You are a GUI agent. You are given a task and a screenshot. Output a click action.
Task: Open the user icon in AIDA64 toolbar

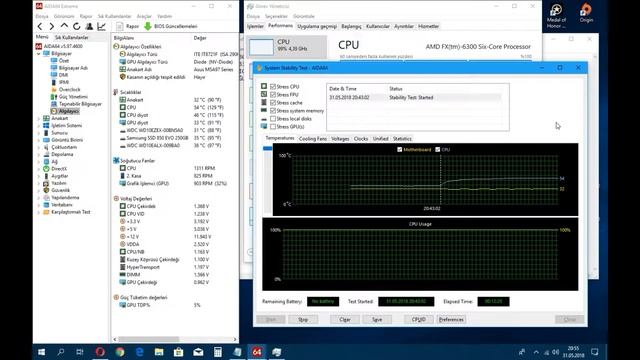89,27
